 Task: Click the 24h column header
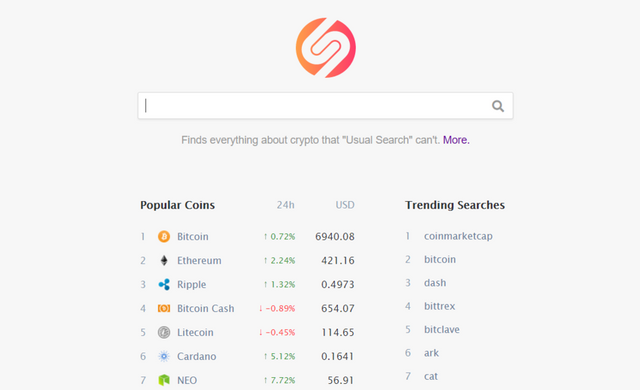coord(285,205)
